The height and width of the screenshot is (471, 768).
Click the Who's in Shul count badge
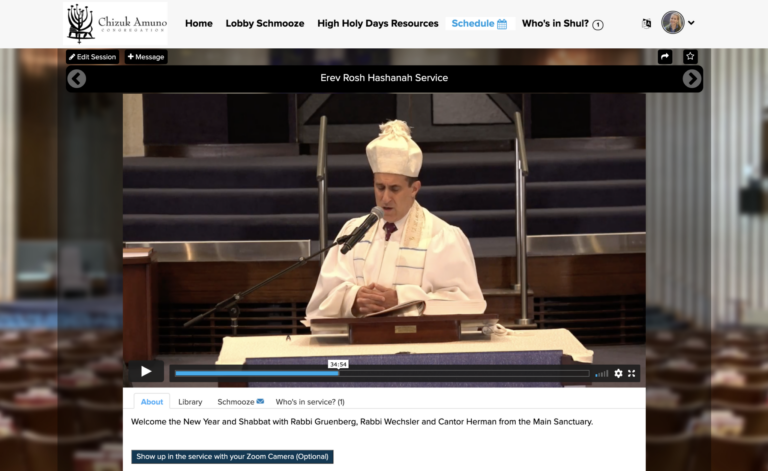point(598,24)
